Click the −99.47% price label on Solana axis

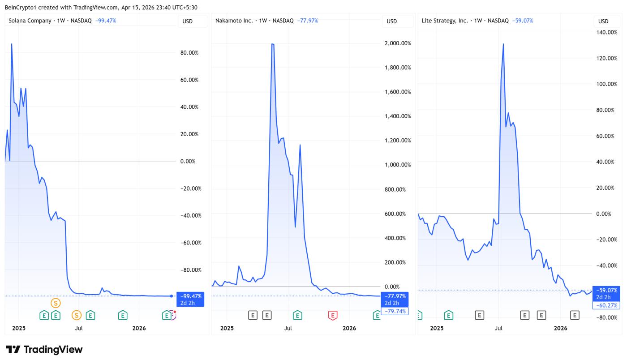click(x=190, y=296)
